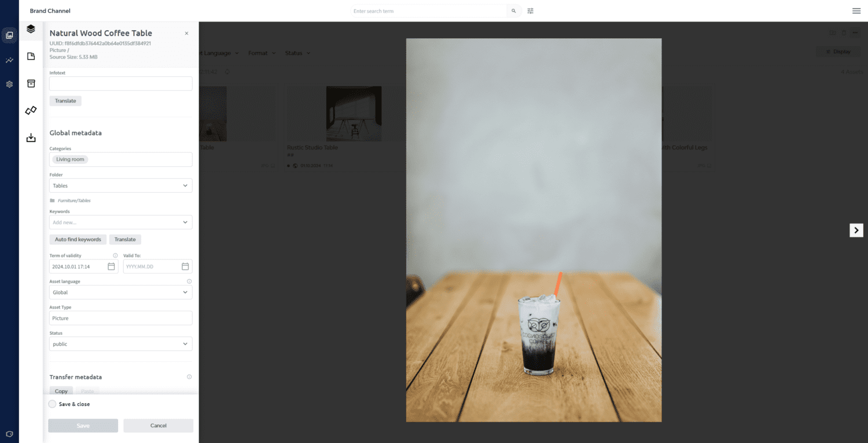Viewport: 868px width, 443px height.
Task: Select the Save & close radio option
Action: click(x=52, y=404)
